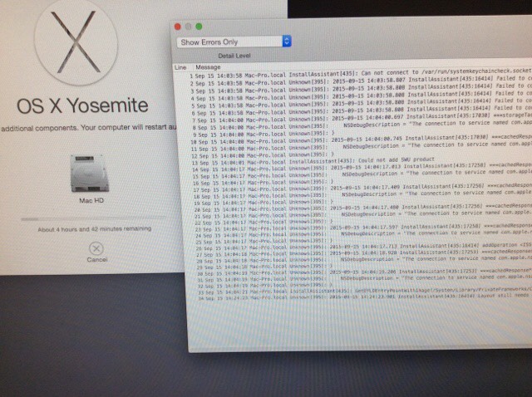
Task: Select log line 10 with timestamp 14:04:00.745
Action: click(360, 140)
